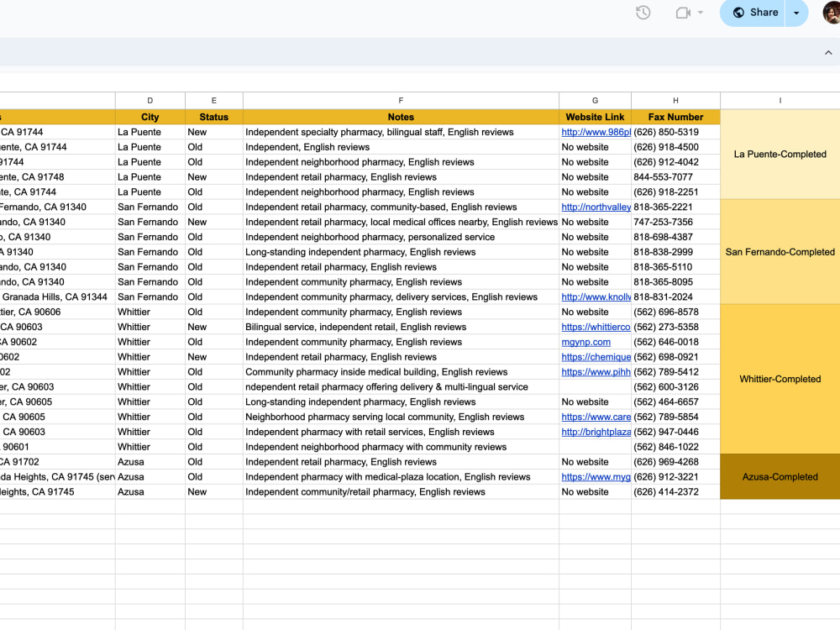840x630 pixels.
Task: Select address cell 'tier, CA 90606'
Action: tap(57, 312)
